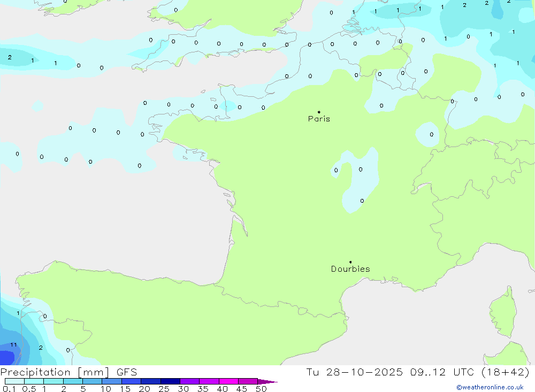
Task: Pick the 2–5 mm legend color segment
Action: click(x=73, y=381)
